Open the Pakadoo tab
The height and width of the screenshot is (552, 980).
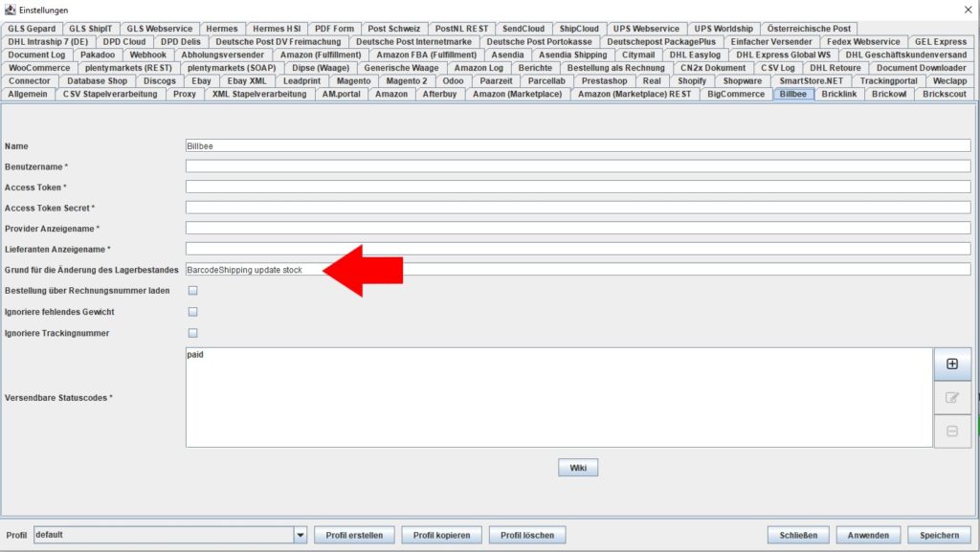coord(98,55)
